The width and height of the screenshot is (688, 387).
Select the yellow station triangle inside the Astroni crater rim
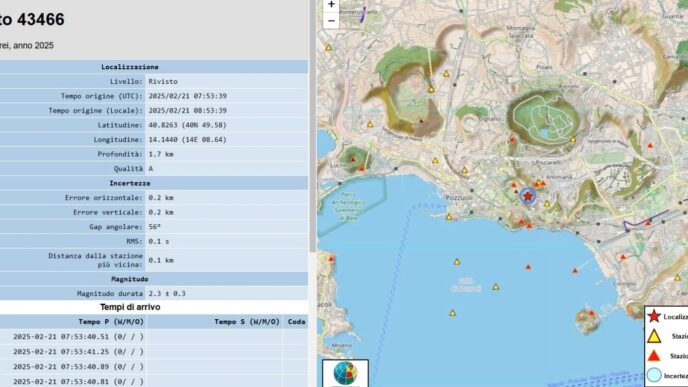pos(573,140)
